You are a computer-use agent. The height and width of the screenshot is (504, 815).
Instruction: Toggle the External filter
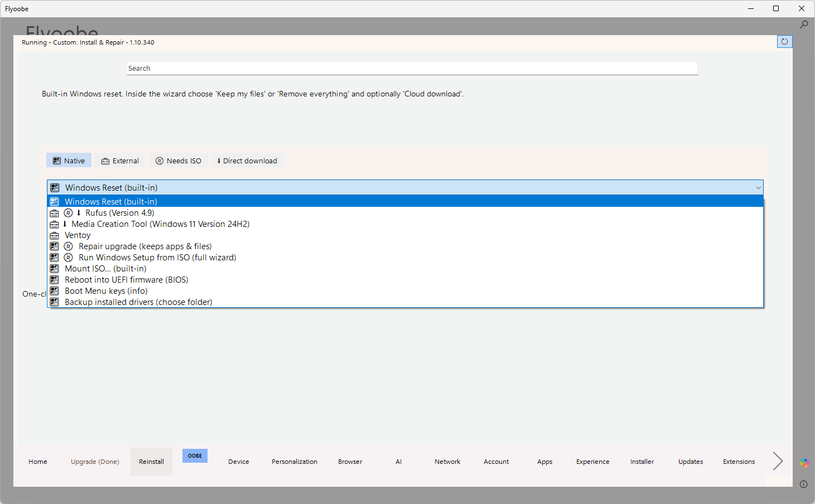point(120,161)
